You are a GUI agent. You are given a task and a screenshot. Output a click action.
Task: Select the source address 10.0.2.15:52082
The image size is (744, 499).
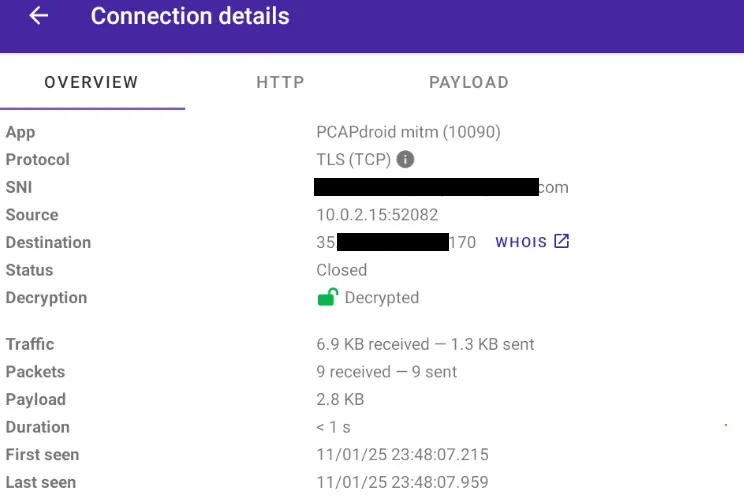pyautogui.click(x=377, y=214)
